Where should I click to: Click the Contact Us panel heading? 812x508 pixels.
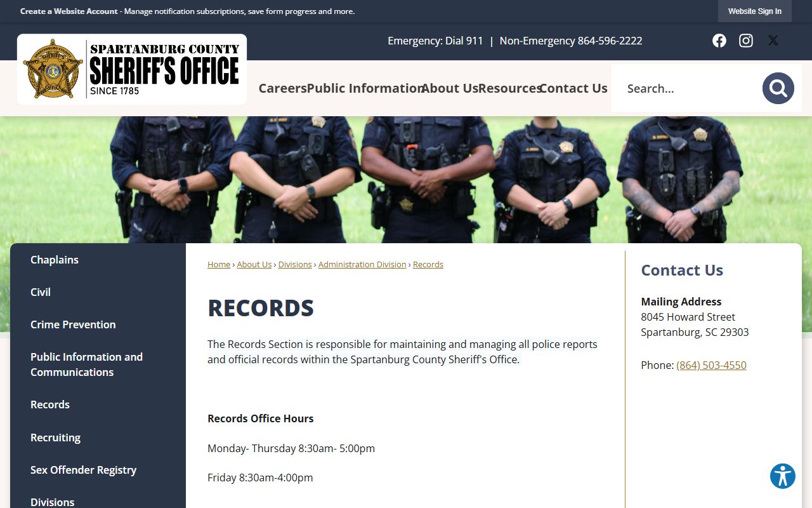682,270
